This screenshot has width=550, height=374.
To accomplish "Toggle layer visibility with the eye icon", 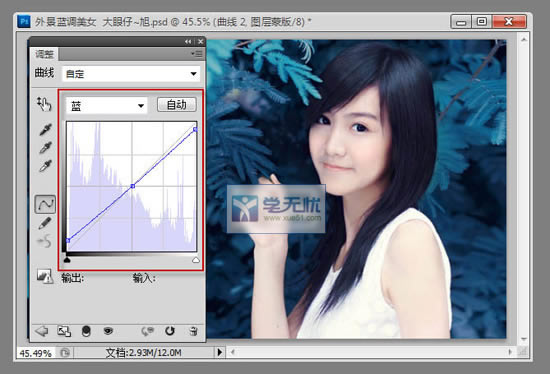I will coord(108,331).
